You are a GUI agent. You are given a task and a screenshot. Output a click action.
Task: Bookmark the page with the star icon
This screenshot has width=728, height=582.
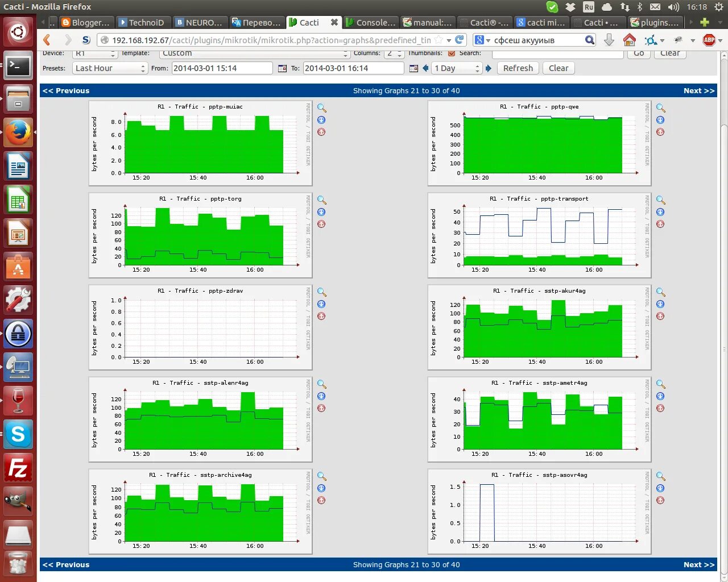point(439,40)
